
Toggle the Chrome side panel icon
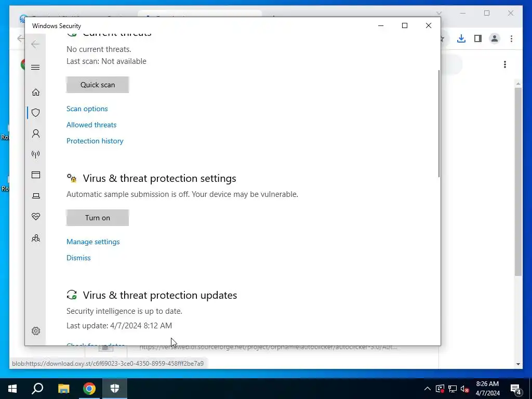478,38
